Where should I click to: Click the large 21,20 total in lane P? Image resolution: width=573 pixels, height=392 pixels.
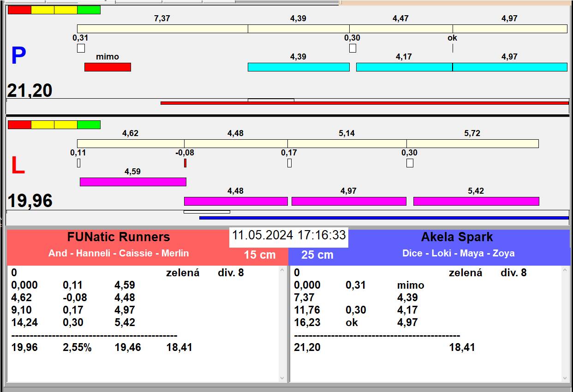30,90
